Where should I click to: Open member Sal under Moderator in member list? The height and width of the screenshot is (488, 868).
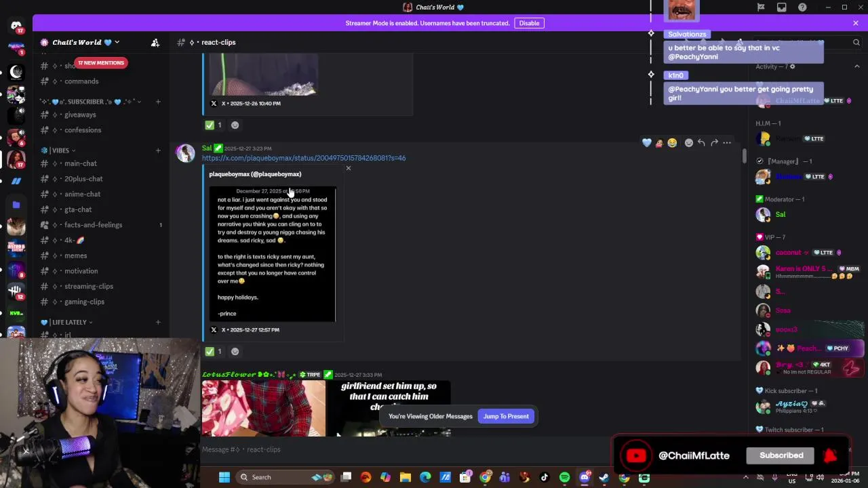[804, 214]
